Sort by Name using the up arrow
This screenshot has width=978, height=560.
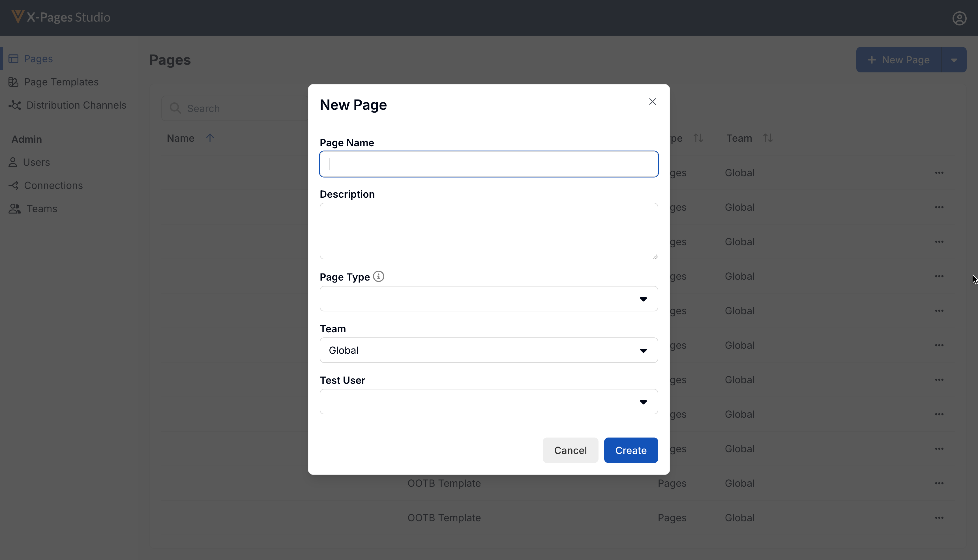210,138
